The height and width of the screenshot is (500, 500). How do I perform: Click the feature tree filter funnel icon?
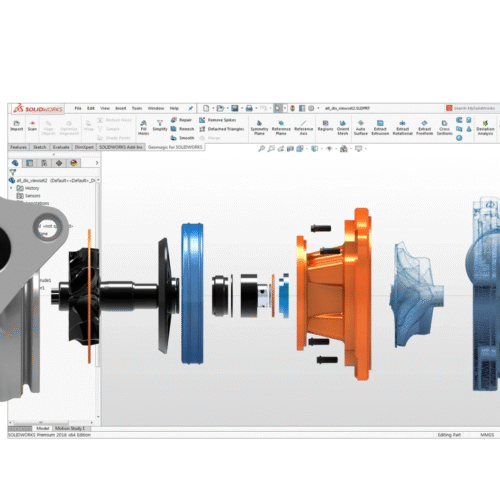13,172
